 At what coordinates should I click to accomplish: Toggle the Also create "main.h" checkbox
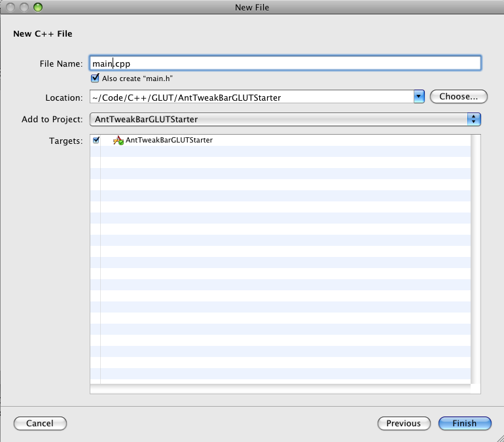coord(96,78)
